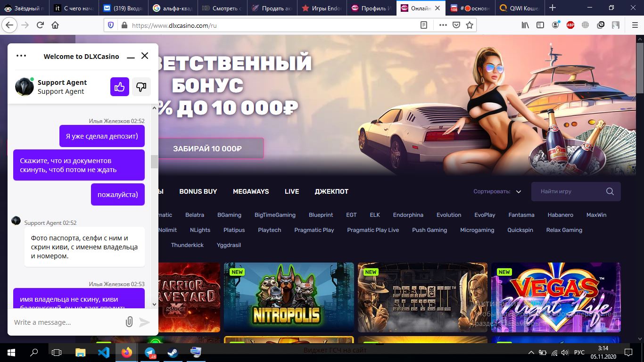Send the chat message with arrow icon
Viewport: 644px width, 362px height.
[x=144, y=322]
